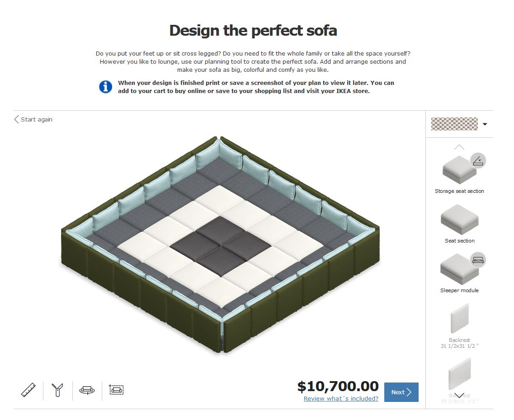Image resolution: width=514 pixels, height=420 pixels.
Task: Click the pocket knife tools icon
Action: [57, 390]
